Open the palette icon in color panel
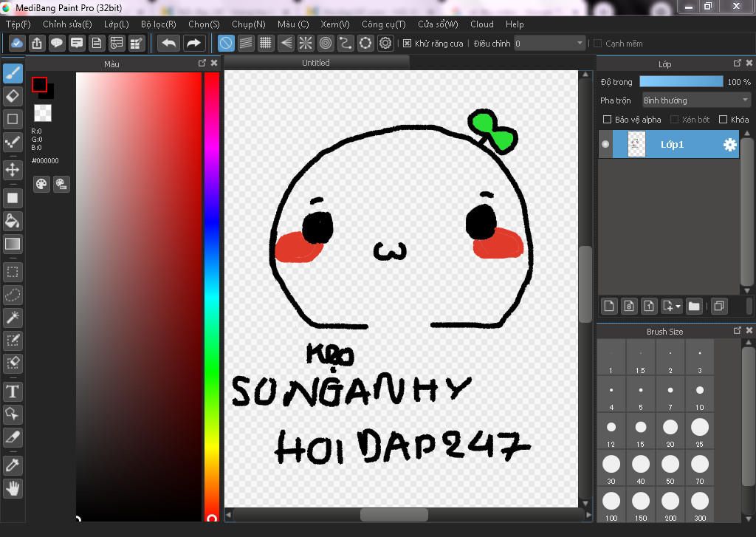756x537 pixels. 41,184
